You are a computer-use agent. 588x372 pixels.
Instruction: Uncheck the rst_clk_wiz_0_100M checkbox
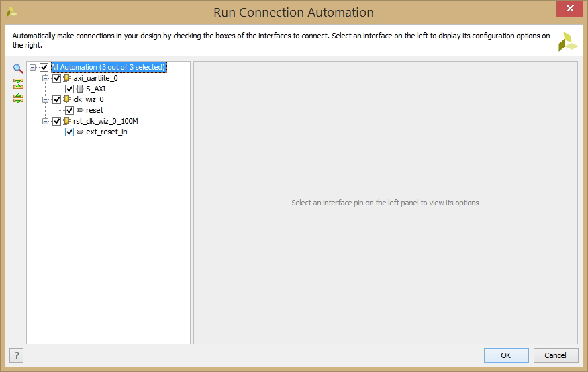pyautogui.click(x=56, y=121)
